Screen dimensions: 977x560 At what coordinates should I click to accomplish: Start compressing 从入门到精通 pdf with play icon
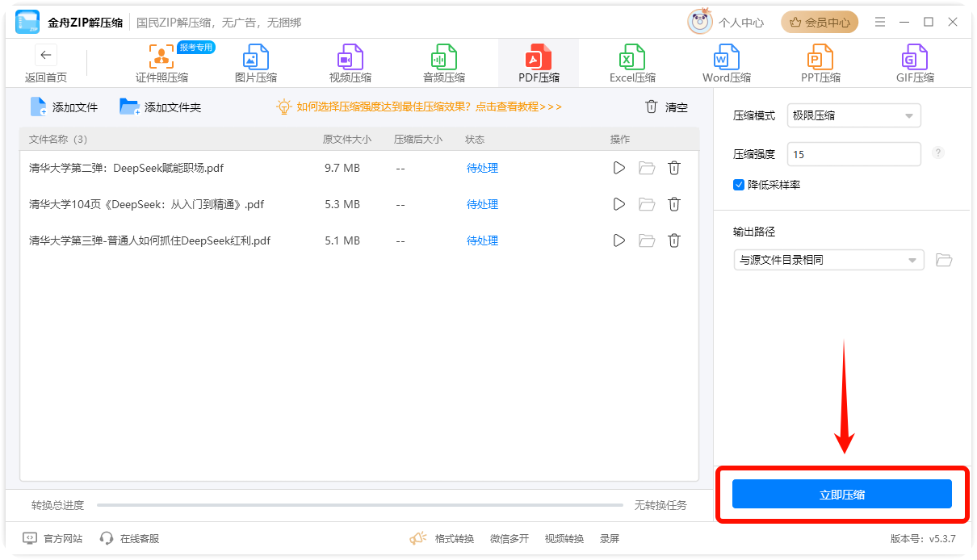(x=619, y=204)
